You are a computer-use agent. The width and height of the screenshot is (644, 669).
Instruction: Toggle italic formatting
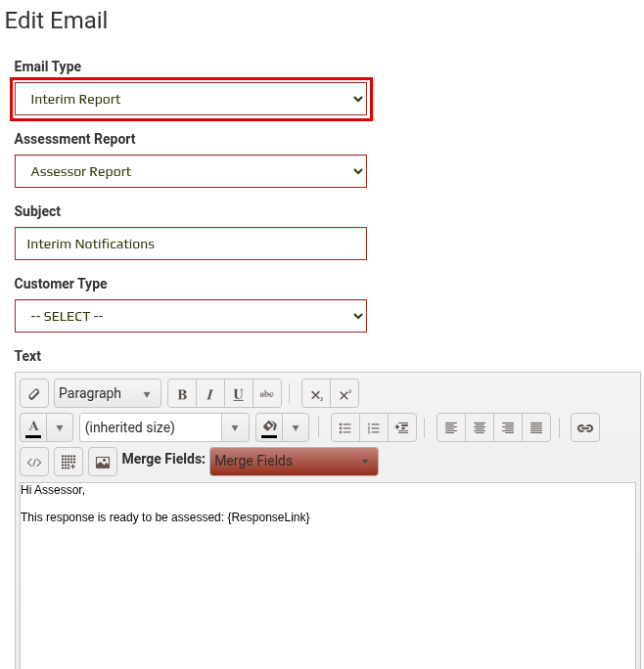point(210,393)
